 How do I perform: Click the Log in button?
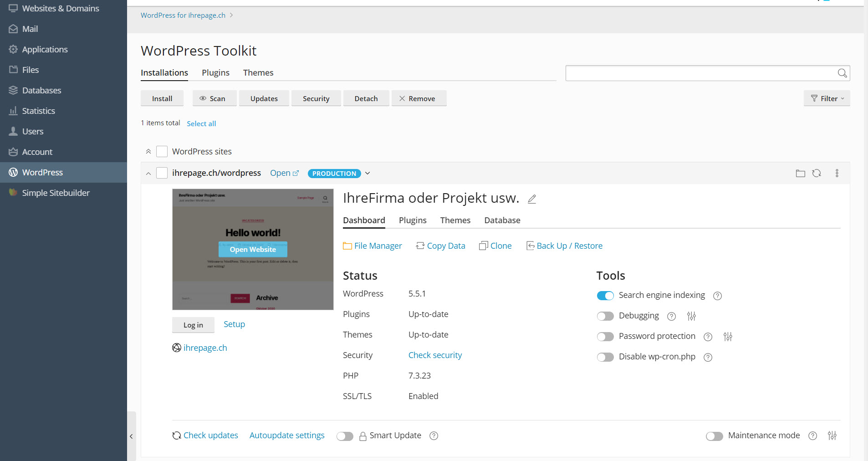pos(193,324)
